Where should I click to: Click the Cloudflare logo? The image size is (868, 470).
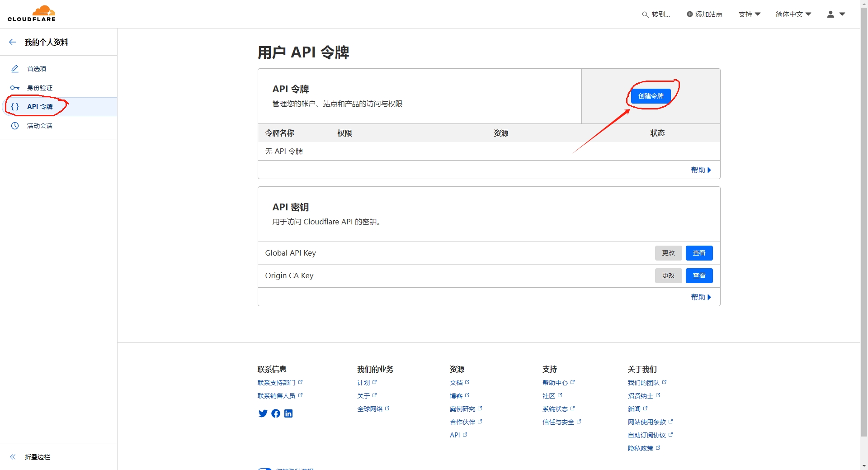pyautogui.click(x=32, y=14)
